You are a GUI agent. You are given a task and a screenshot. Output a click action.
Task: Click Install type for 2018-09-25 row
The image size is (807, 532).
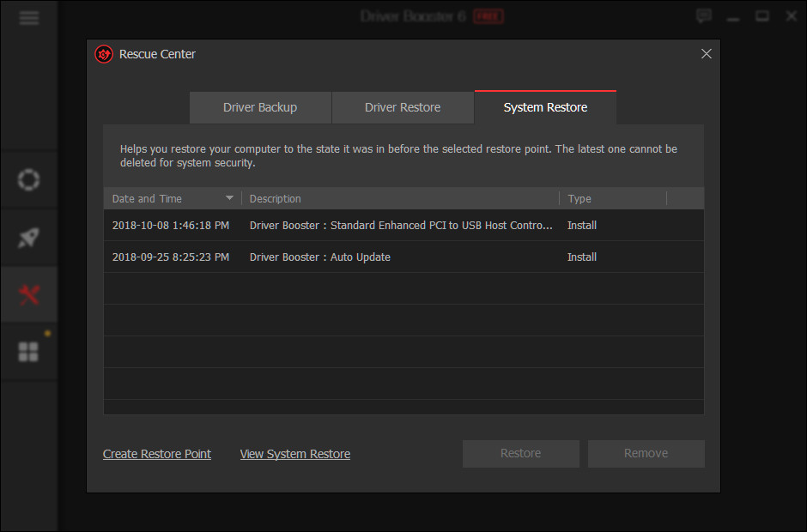click(581, 257)
